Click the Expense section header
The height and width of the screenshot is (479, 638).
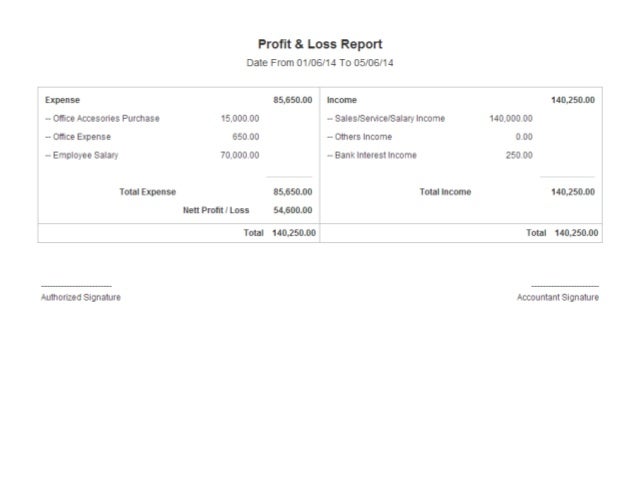click(x=62, y=100)
